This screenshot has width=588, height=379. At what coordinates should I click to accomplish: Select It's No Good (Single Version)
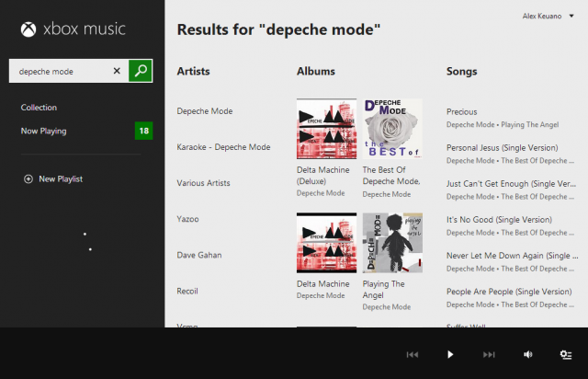point(499,220)
